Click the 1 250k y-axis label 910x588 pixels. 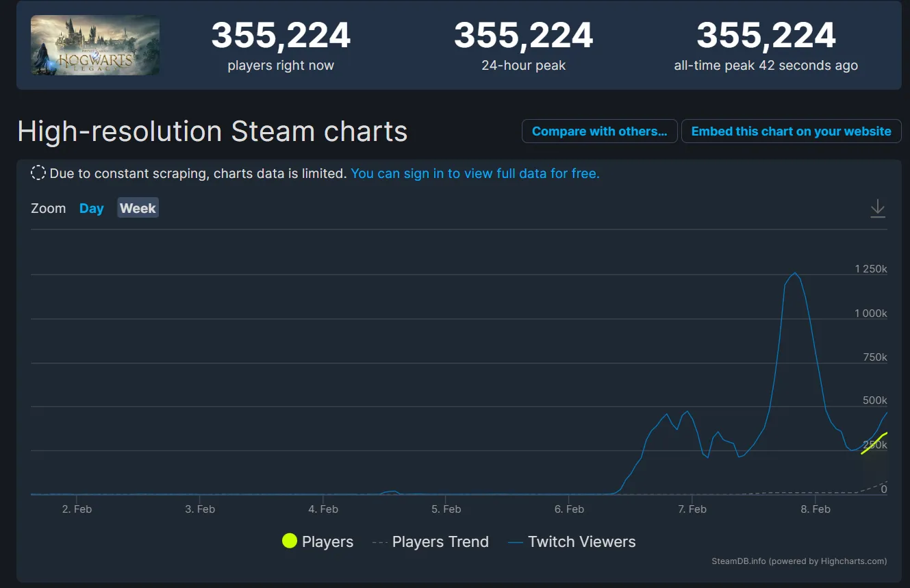pyautogui.click(x=871, y=269)
